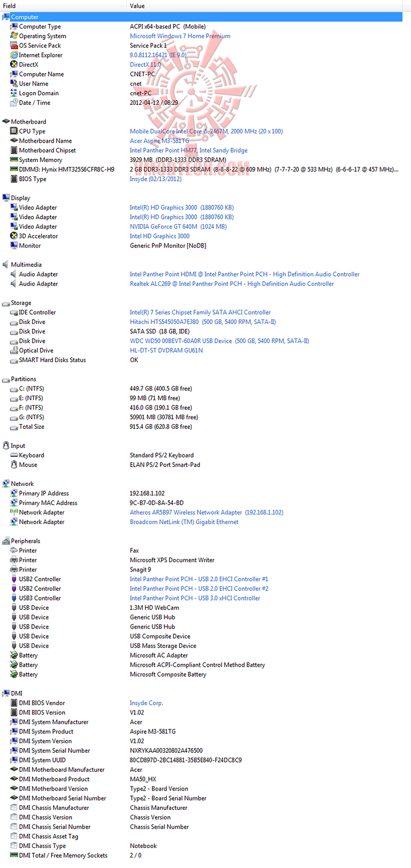Select the Microsoft AC Adapter battery value

[x=159, y=655]
